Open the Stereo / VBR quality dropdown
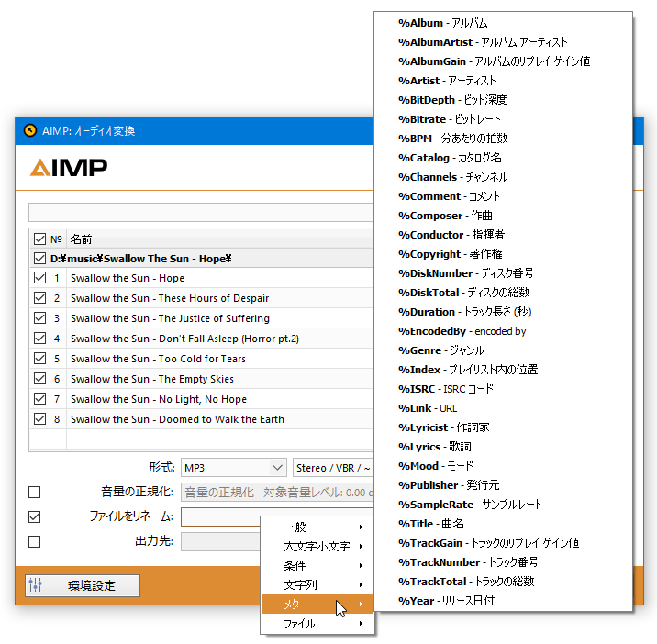The height and width of the screenshot is (644, 657). (x=333, y=468)
